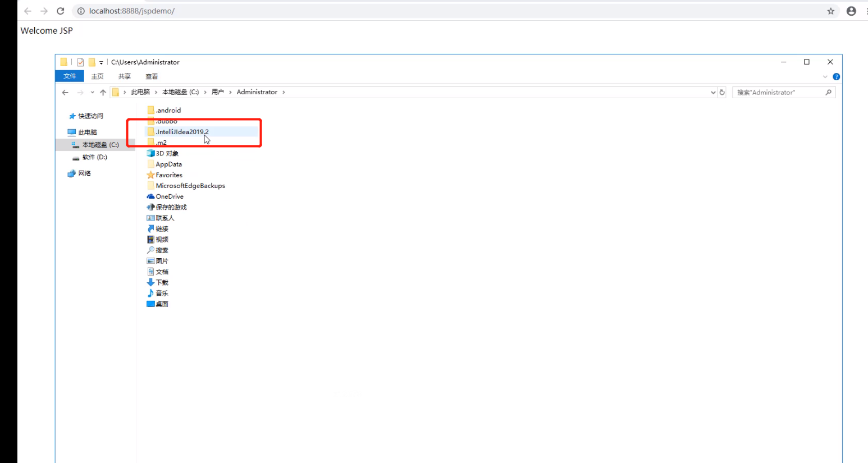Open the 文件 ribbon tab
Screen dimensions: 868x463
[70, 76]
